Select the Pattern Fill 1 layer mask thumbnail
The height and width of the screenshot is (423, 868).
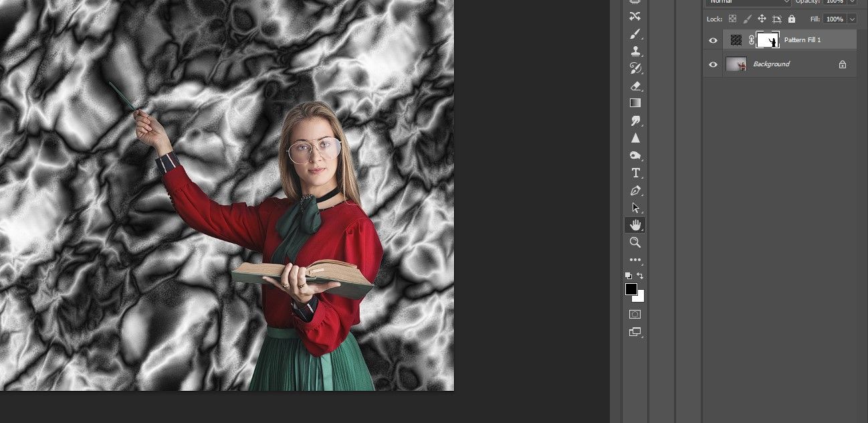coord(768,40)
